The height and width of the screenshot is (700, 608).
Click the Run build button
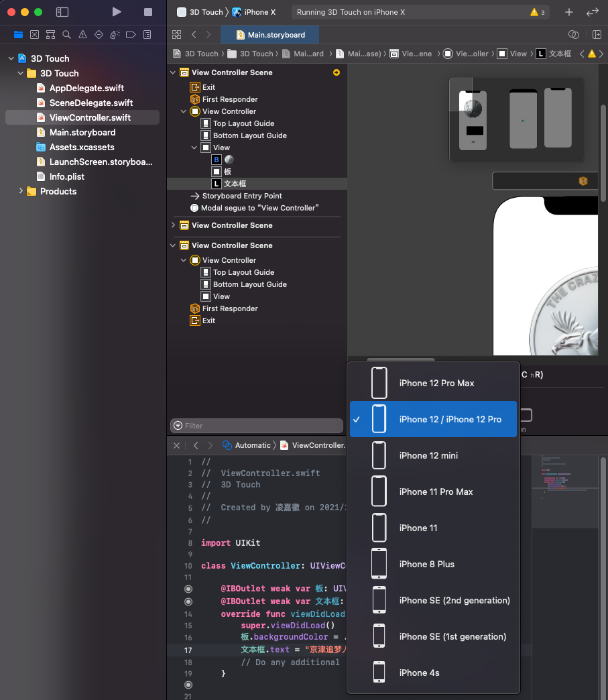point(117,12)
